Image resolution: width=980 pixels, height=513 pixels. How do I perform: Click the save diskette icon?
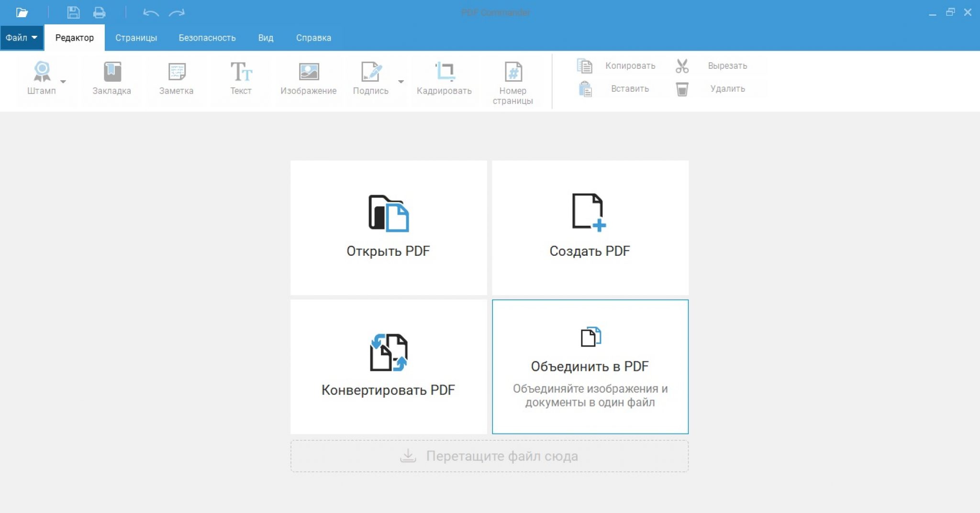click(x=73, y=12)
